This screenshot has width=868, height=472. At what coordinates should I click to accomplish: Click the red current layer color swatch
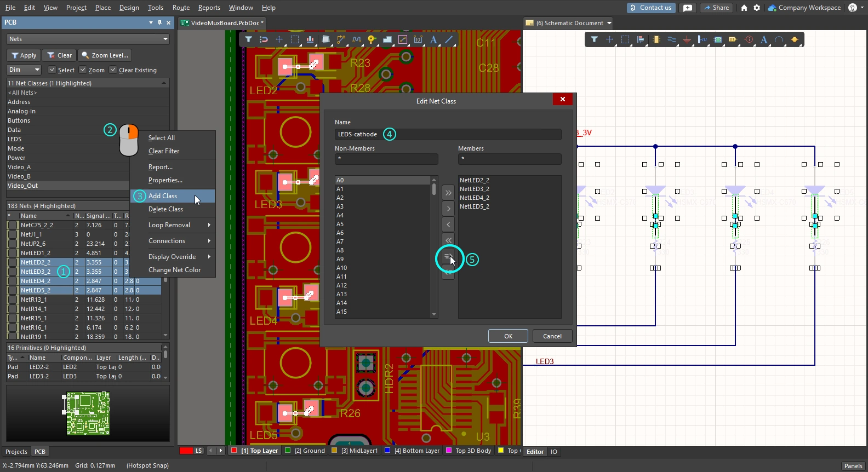click(x=186, y=451)
